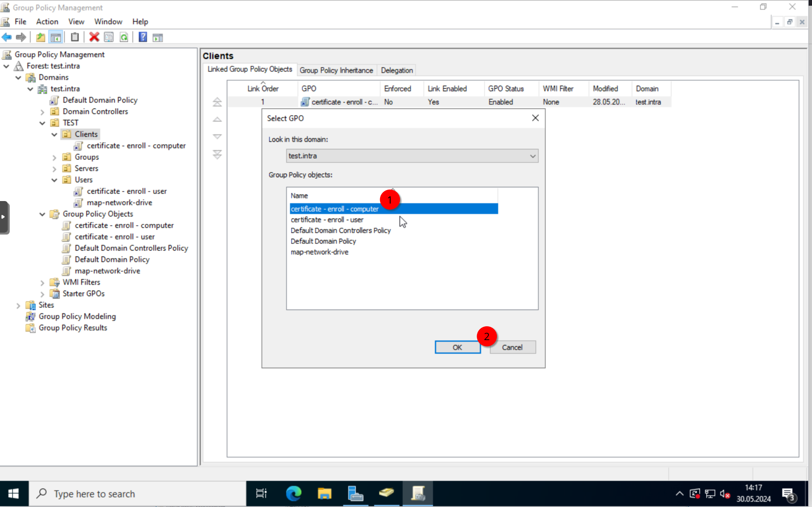Click the Forward arrow toolbar icon
The width and height of the screenshot is (812, 507).
[x=21, y=38]
